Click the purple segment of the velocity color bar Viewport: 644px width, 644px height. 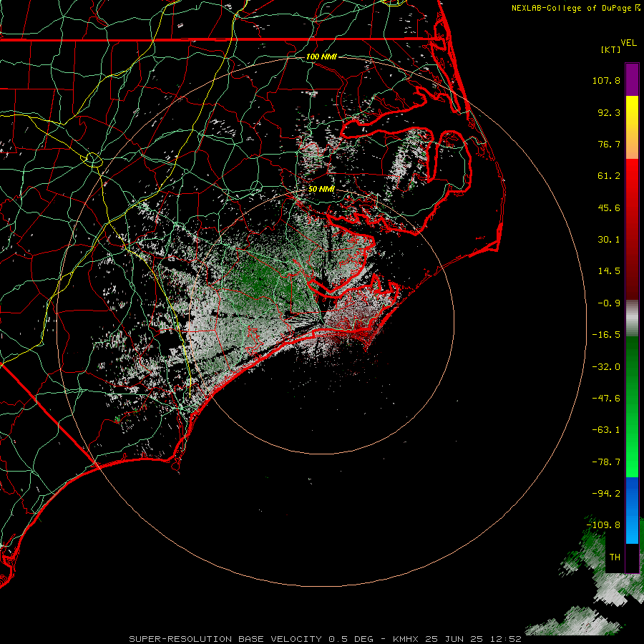click(632, 79)
